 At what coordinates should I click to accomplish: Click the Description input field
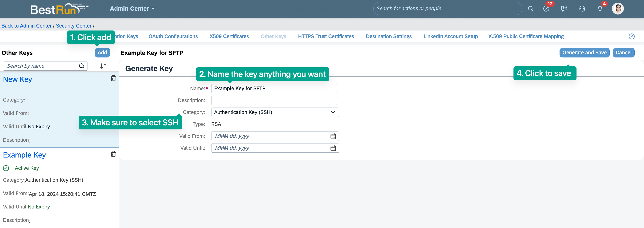click(274, 101)
